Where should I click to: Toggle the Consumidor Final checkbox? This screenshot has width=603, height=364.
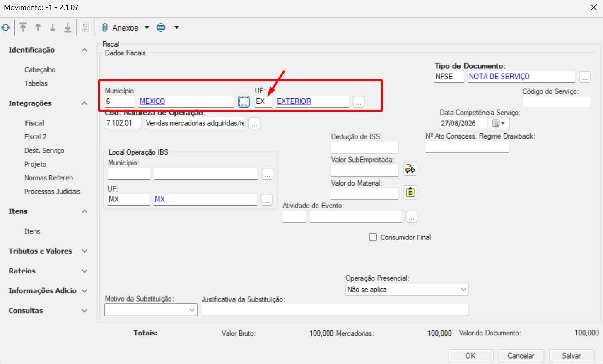[373, 237]
